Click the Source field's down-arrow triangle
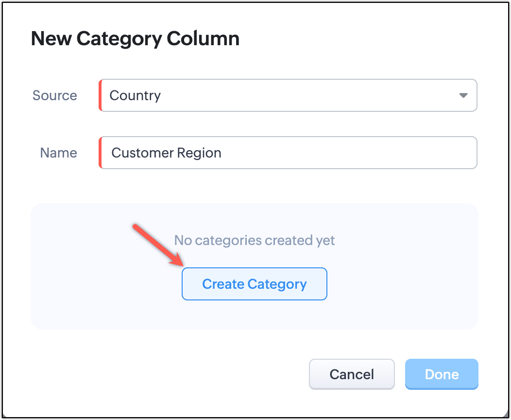 [463, 95]
